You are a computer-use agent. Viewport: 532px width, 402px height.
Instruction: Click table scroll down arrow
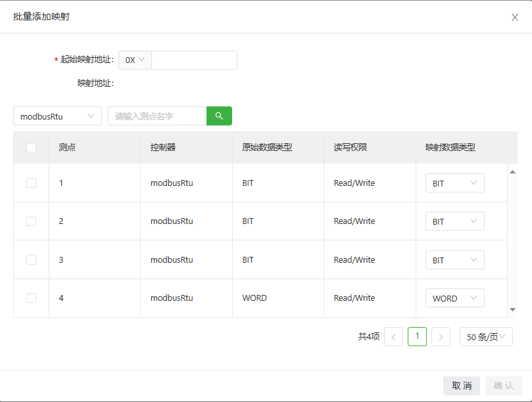[x=513, y=309]
